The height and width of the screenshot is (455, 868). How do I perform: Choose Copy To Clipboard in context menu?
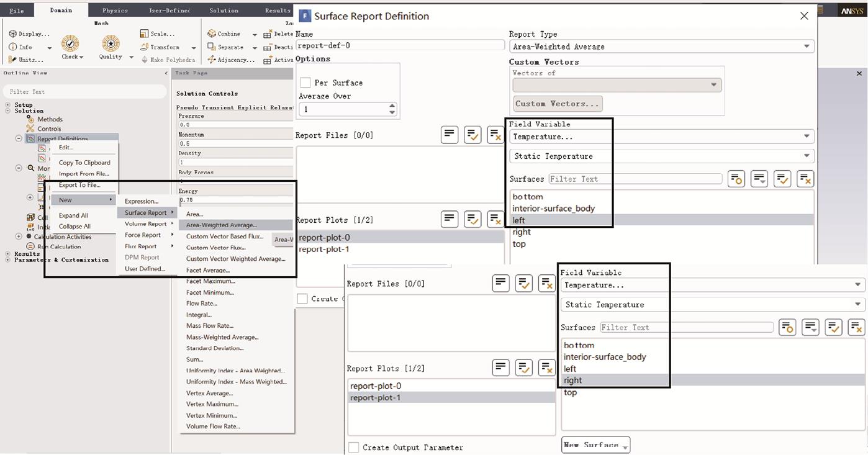click(x=84, y=163)
